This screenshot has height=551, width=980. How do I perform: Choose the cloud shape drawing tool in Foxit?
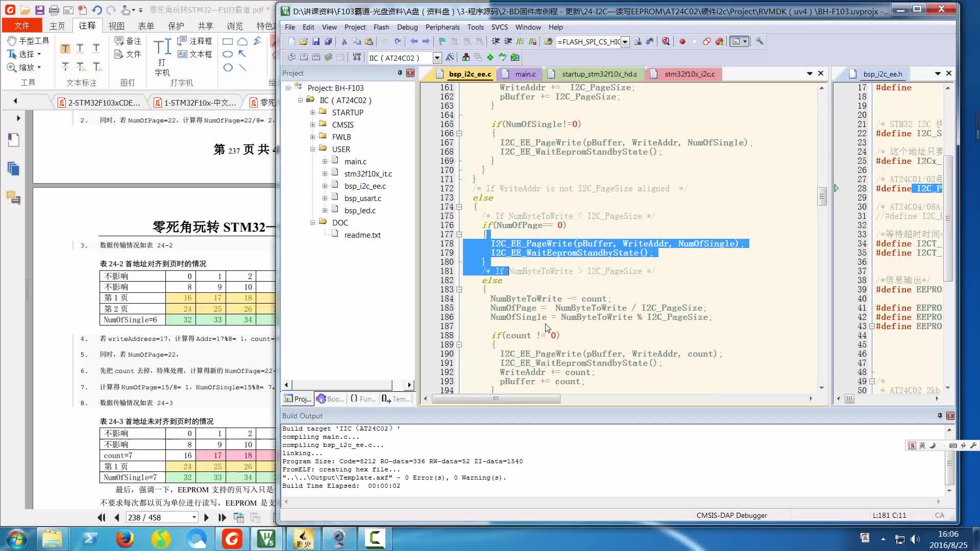tap(242, 41)
